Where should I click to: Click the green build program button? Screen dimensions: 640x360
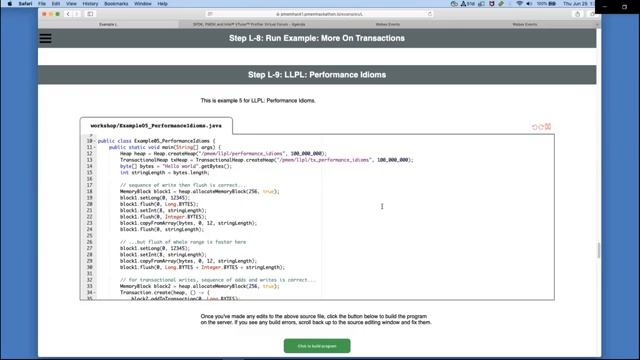point(317,346)
